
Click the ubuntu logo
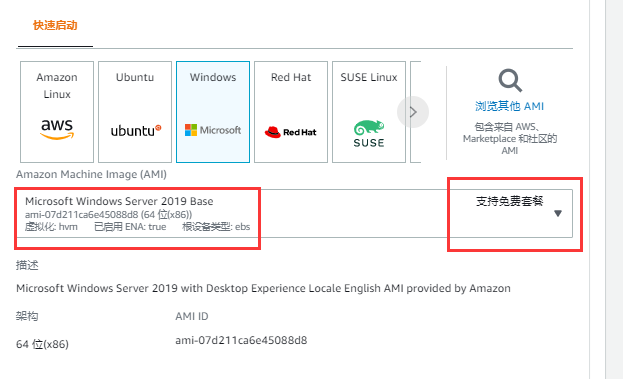[x=136, y=130]
